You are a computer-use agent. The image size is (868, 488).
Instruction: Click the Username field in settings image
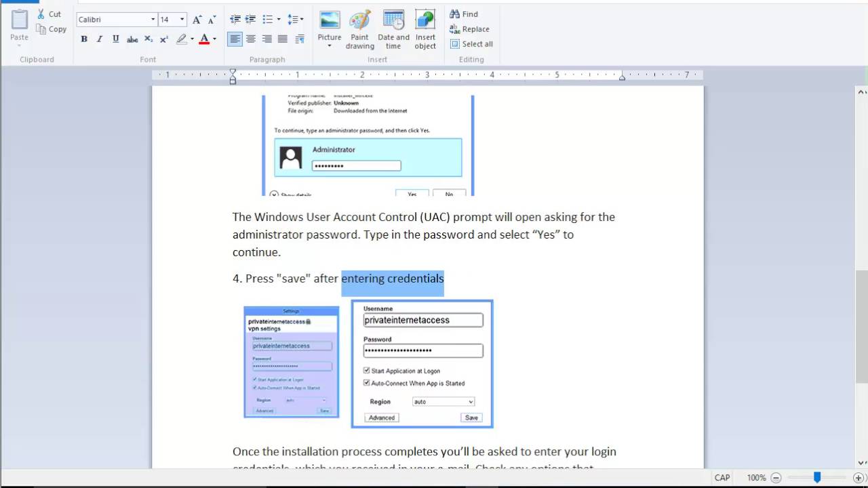pyautogui.click(x=423, y=320)
